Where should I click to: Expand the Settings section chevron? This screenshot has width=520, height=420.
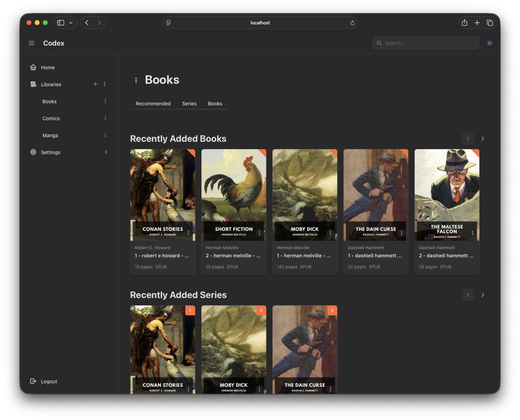pyautogui.click(x=106, y=152)
